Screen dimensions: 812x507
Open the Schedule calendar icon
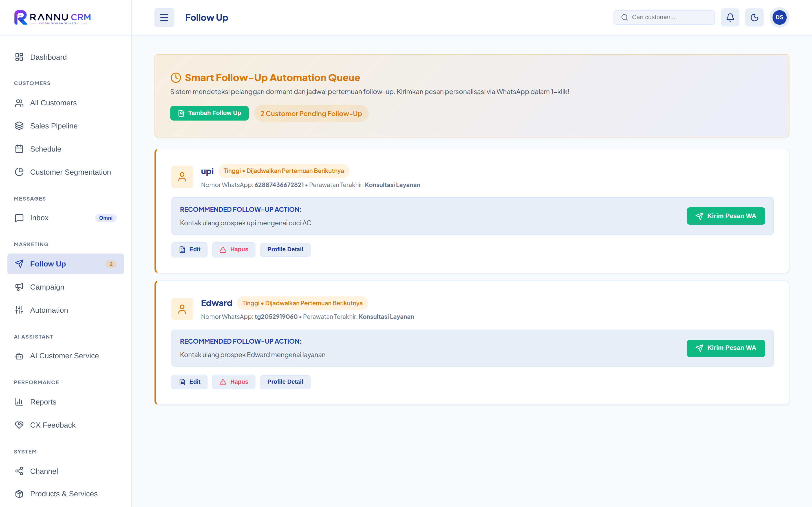click(19, 149)
